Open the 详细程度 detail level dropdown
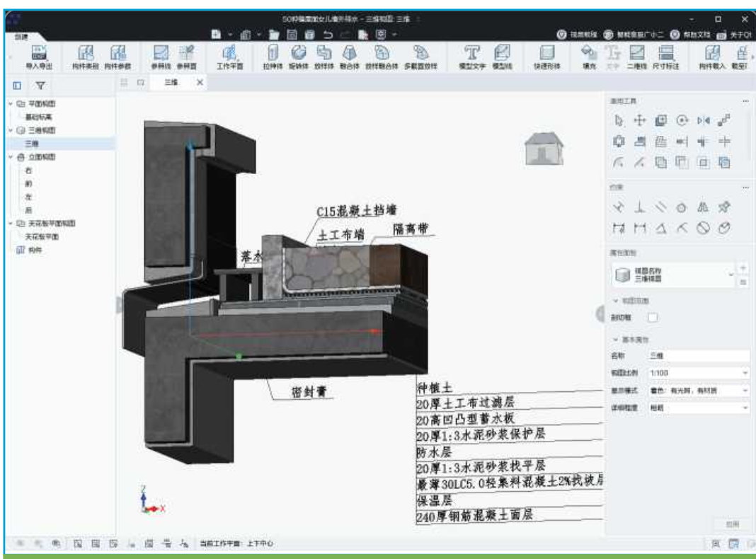This screenshot has height=559, width=756. coord(698,408)
